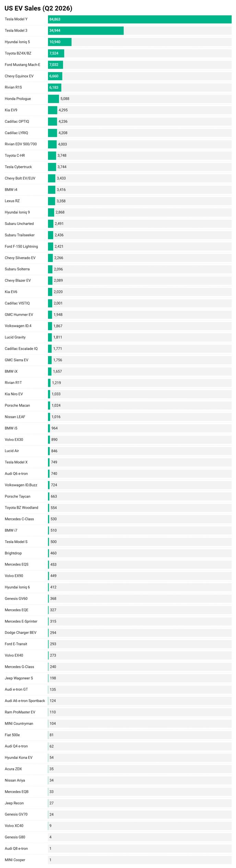Click the Tesla Model Y sales bar
236x868 pixels.
(x=140, y=19)
